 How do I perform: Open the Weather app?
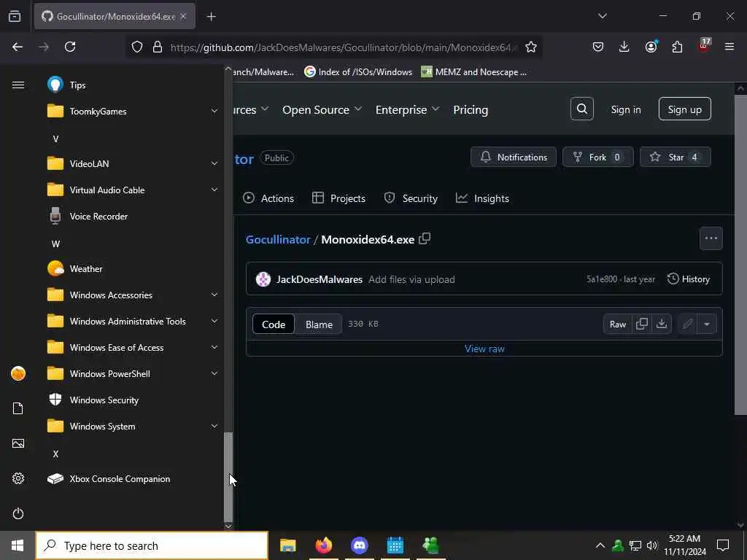pos(133,268)
